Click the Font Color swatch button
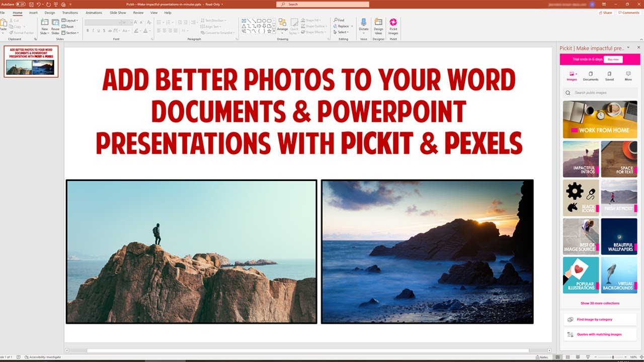Image resolution: width=644 pixels, height=362 pixels. 146,30
